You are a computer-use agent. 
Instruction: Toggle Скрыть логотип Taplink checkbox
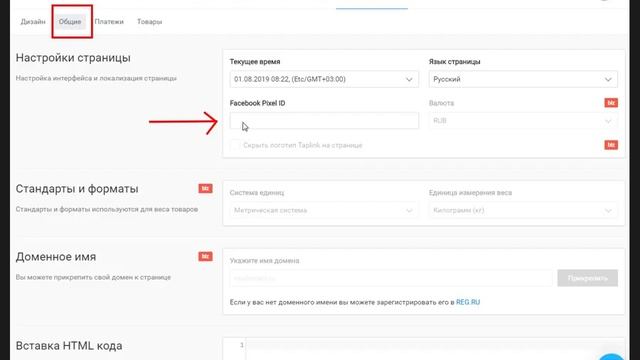pos(235,145)
